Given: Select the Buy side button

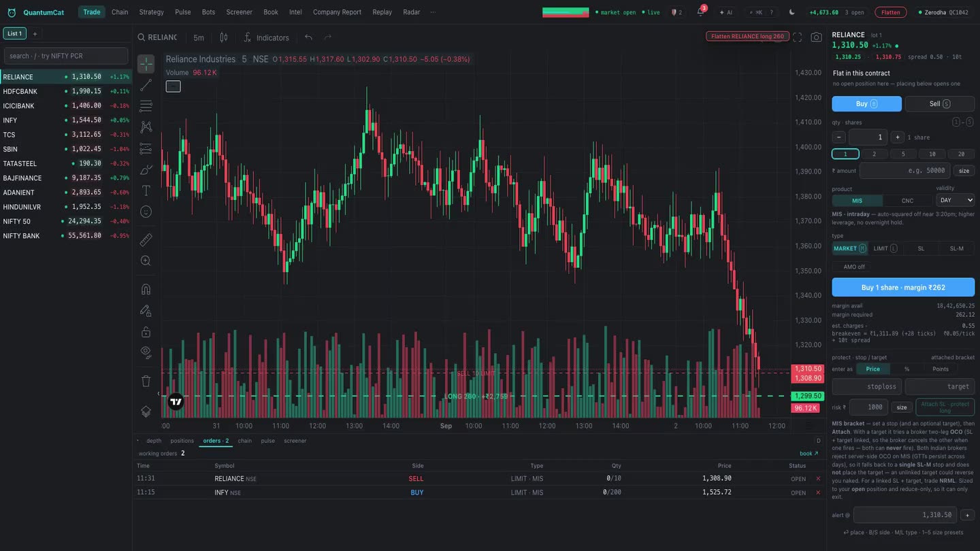Looking at the screenshot, I should point(866,103).
